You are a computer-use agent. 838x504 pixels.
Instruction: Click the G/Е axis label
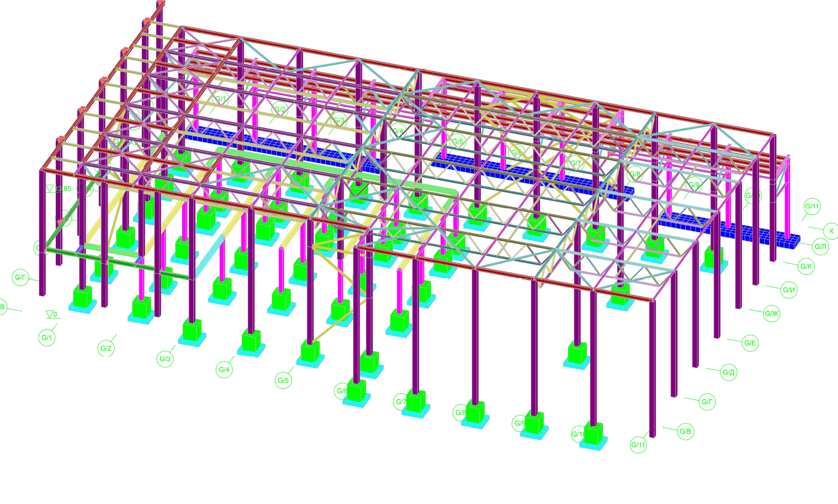(750, 343)
